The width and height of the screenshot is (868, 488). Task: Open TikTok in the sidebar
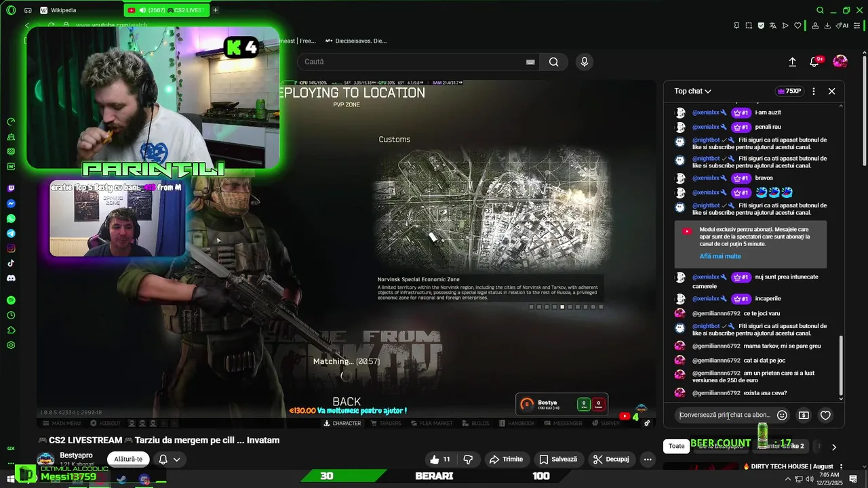pyautogui.click(x=11, y=263)
